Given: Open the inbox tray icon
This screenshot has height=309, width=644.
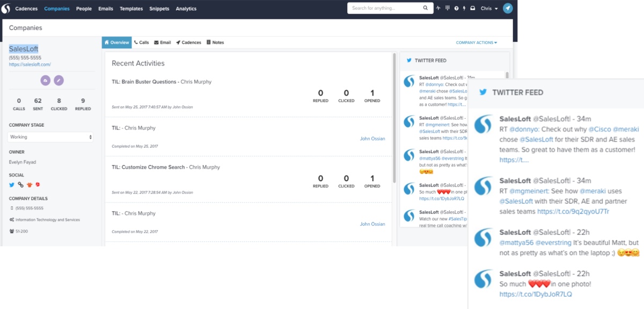Looking at the screenshot, I should click(x=473, y=9).
